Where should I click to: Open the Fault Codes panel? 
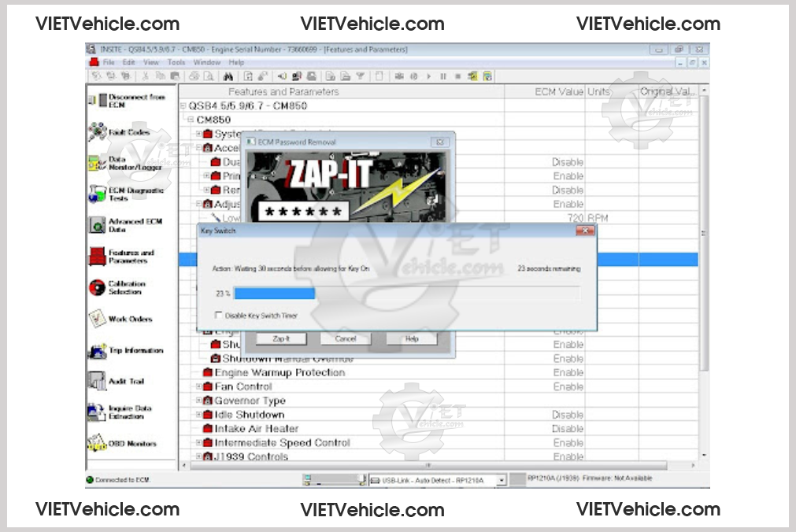pos(98,132)
